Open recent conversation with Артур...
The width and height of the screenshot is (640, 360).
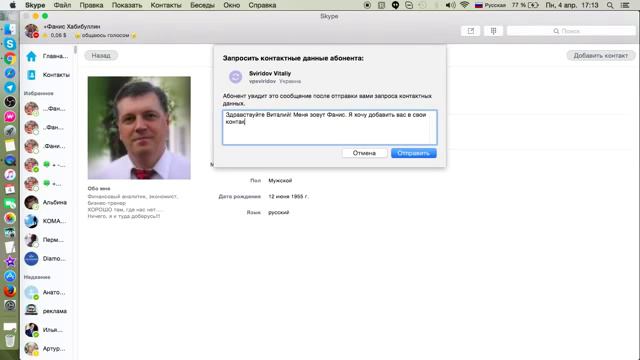pos(46,349)
